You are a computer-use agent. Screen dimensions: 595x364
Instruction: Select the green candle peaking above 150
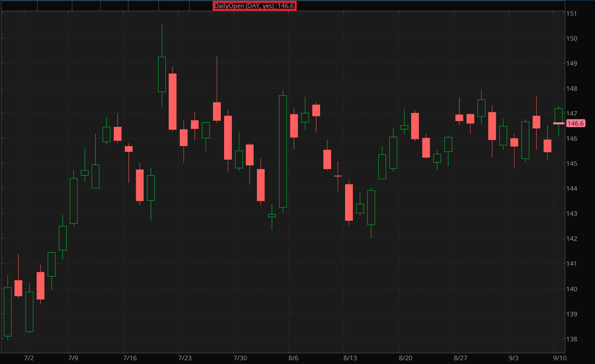coord(162,74)
